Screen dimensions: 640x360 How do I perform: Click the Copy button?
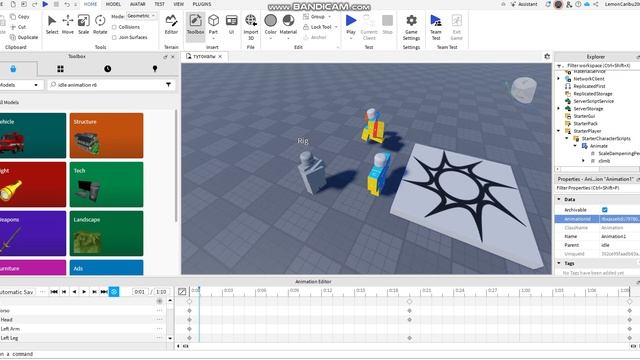(x=20, y=17)
